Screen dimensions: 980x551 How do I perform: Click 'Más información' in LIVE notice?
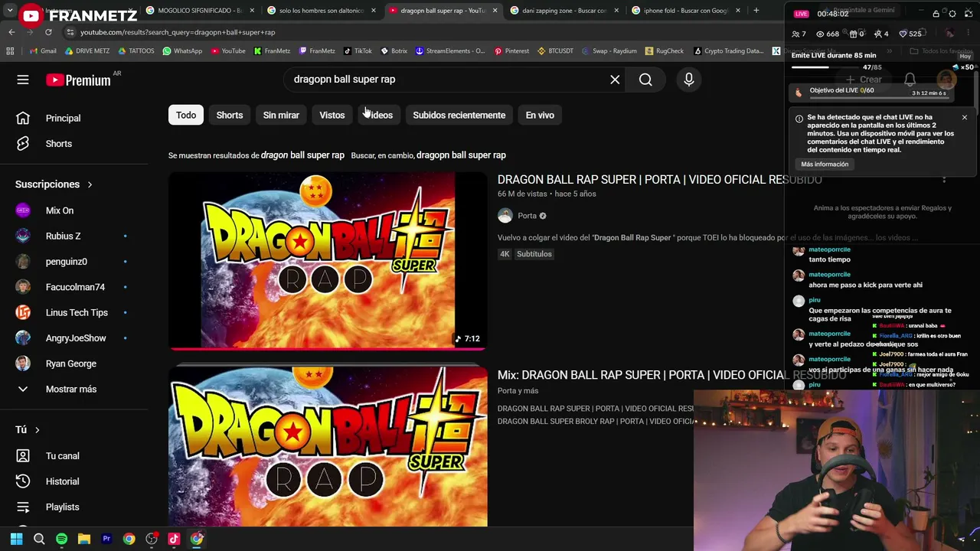tap(825, 165)
